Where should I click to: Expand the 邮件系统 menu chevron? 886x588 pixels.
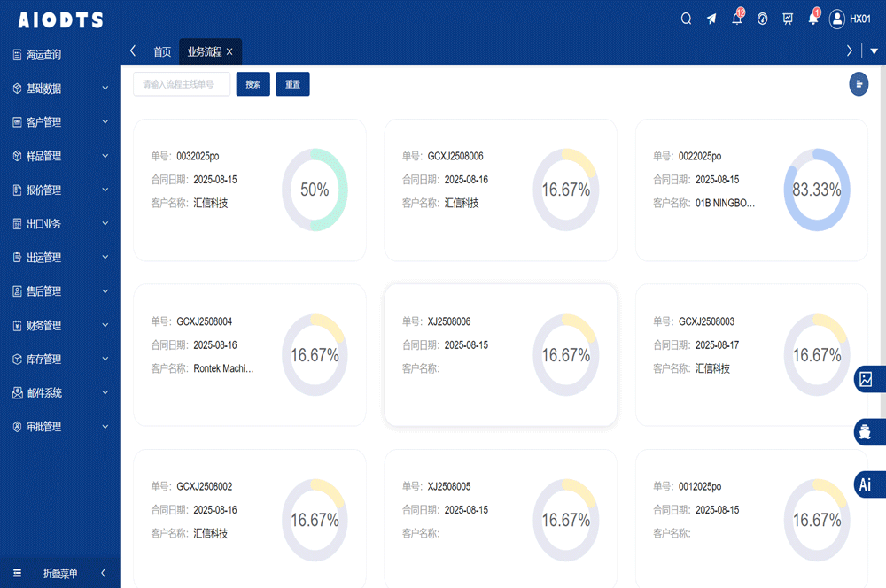tap(105, 392)
